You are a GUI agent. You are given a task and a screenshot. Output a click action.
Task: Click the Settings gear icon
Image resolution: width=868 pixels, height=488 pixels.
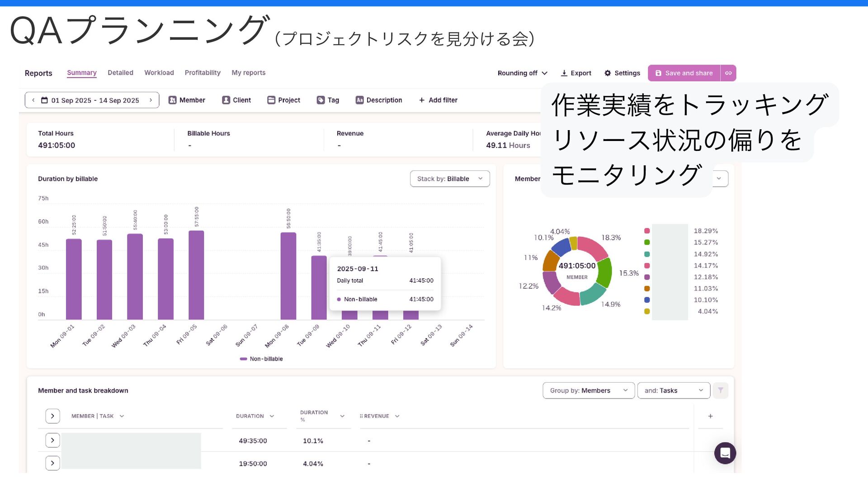(x=608, y=73)
